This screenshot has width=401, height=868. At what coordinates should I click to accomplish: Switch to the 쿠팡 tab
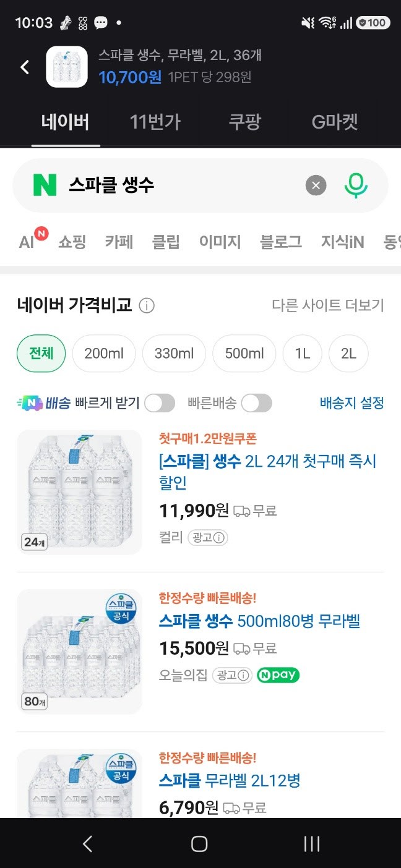point(244,122)
